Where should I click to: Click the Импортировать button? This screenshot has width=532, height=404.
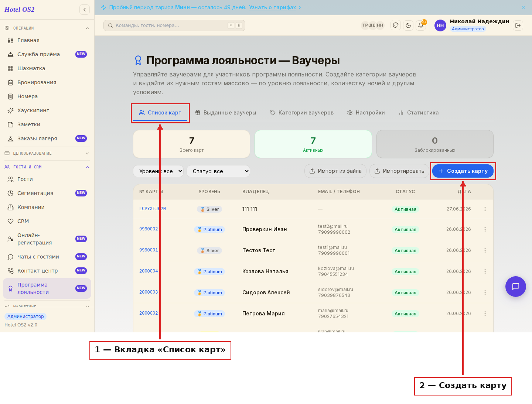(x=399, y=171)
